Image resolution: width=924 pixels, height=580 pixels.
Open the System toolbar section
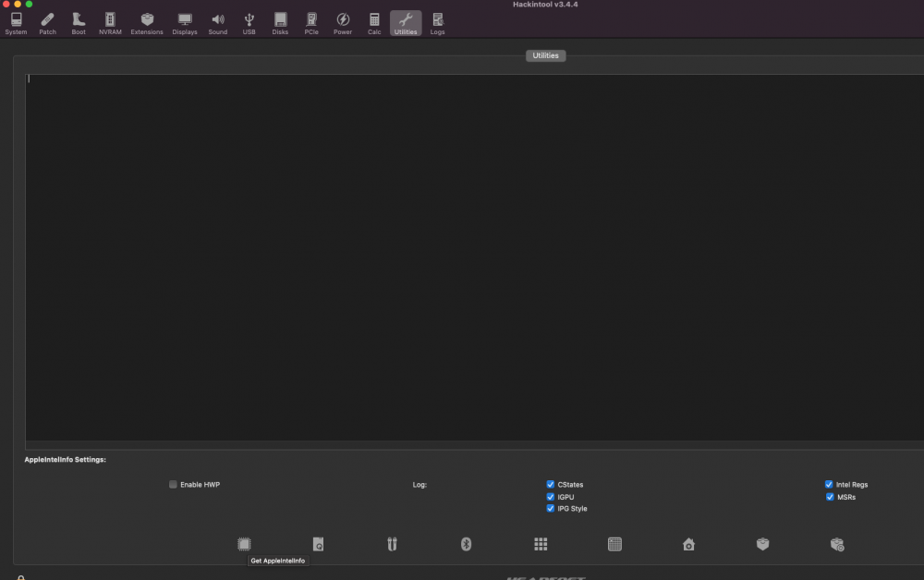[x=16, y=24]
